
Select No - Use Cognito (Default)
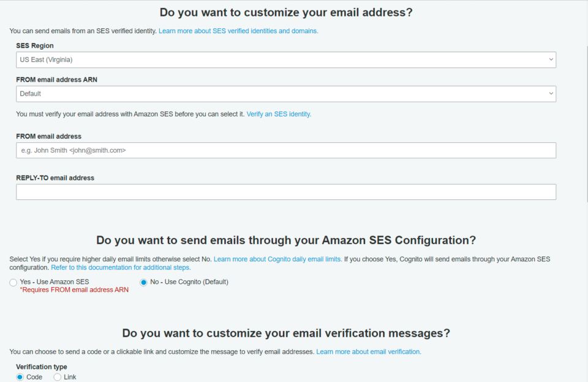click(143, 282)
